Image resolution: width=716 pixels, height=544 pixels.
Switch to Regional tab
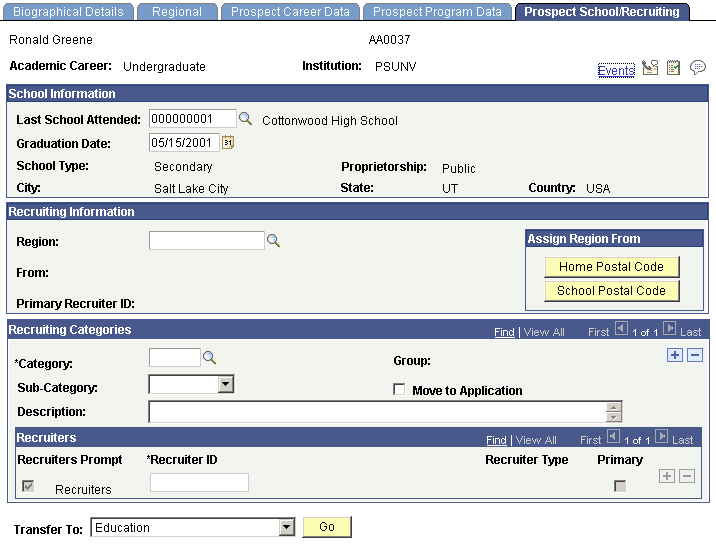tap(177, 12)
